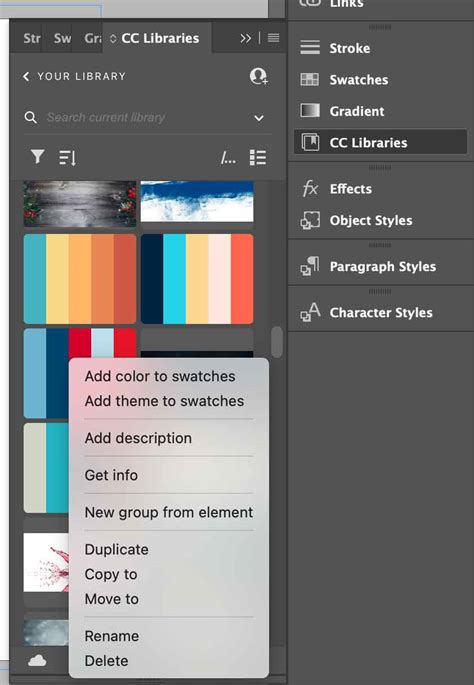The height and width of the screenshot is (685, 474).
Task: Select the CC Libraries dock icon
Action: pyautogui.click(x=310, y=142)
